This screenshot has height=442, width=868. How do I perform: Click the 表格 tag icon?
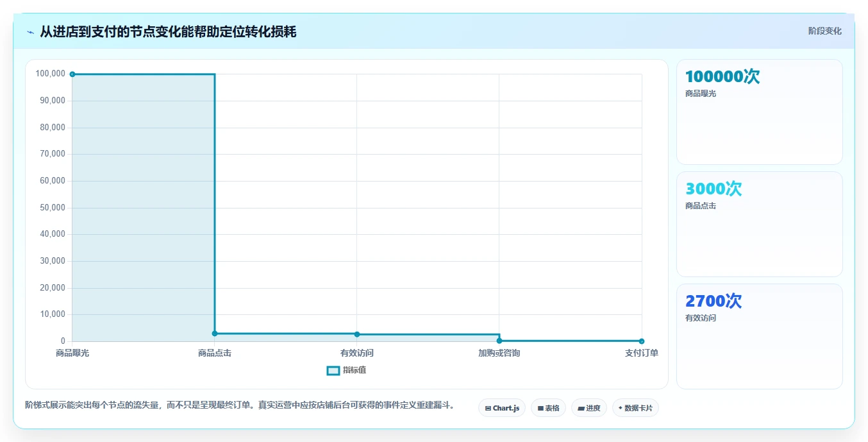[x=540, y=408]
